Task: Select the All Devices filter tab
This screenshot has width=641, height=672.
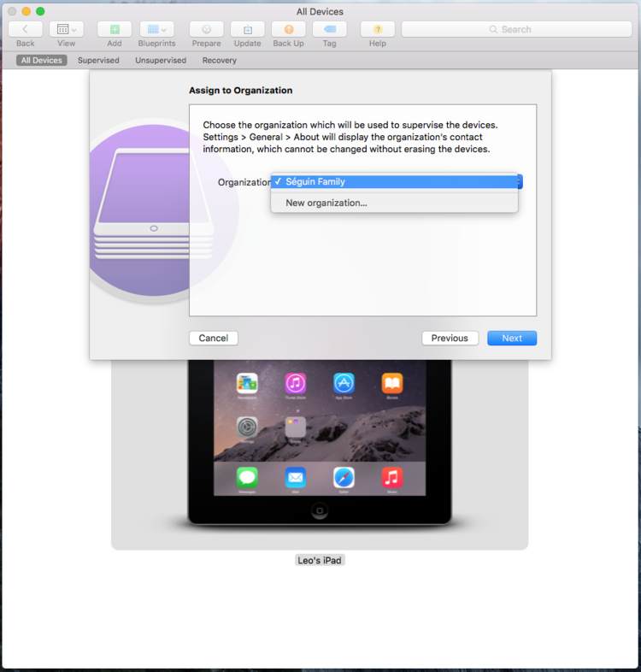Action: pyautogui.click(x=42, y=61)
